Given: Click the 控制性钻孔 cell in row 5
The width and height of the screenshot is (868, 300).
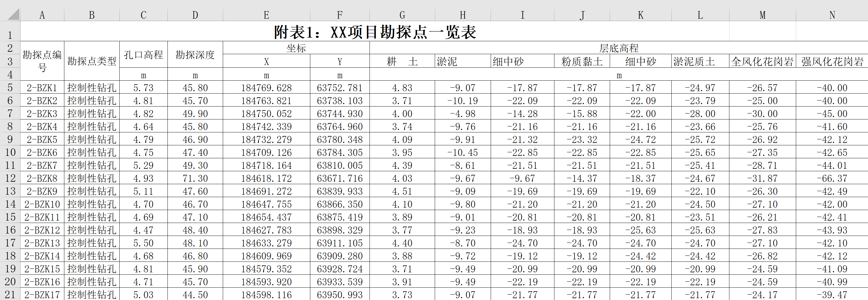Looking at the screenshot, I should click(x=91, y=87).
